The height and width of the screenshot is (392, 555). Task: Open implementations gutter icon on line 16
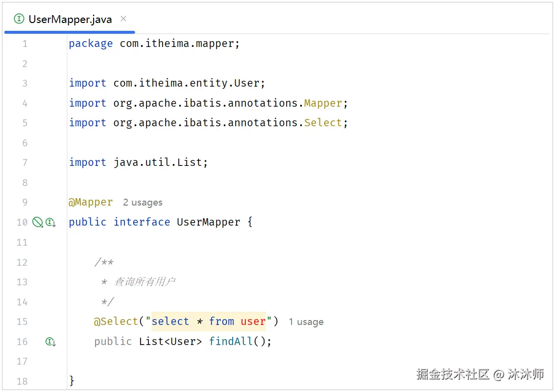(x=50, y=342)
